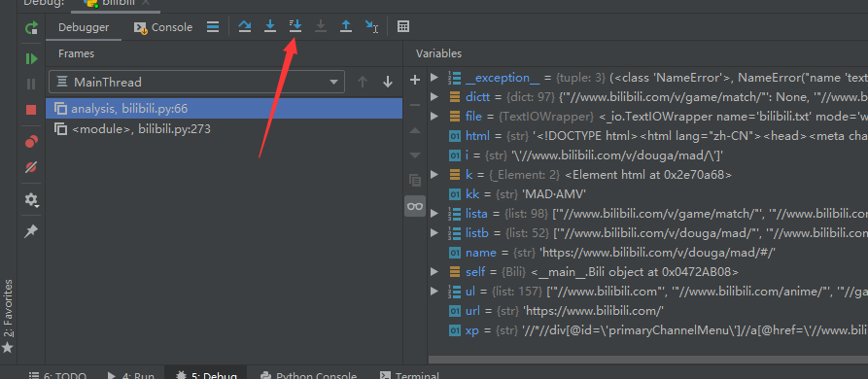Expand the lista list variable

pyautogui.click(x=434, y=213)
